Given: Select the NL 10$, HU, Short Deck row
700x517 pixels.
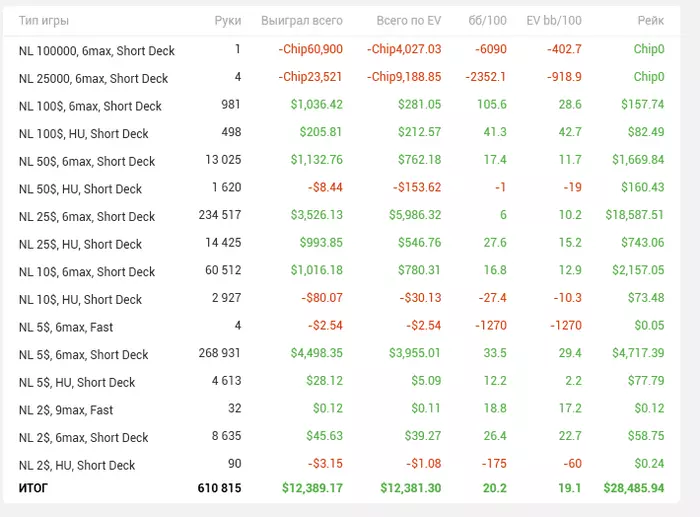Looking at the screenshot, I should click(x=80, y=300).
